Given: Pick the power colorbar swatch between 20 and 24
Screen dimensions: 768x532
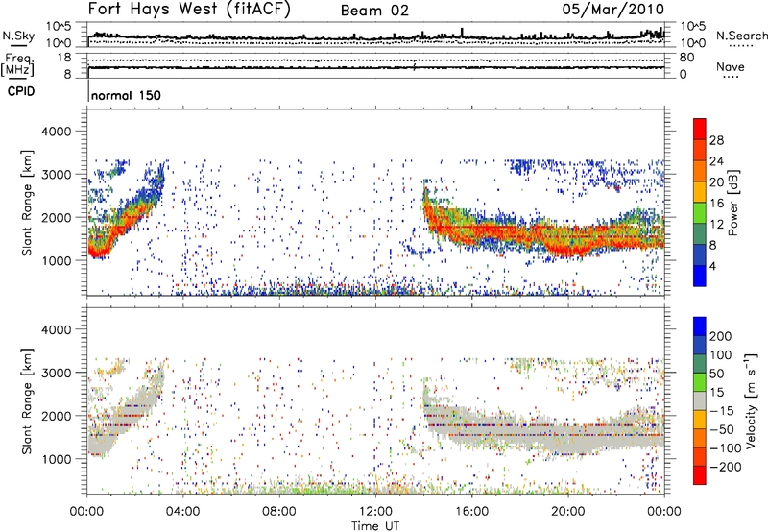Looking at the screenshot, I should pos(700,172).
